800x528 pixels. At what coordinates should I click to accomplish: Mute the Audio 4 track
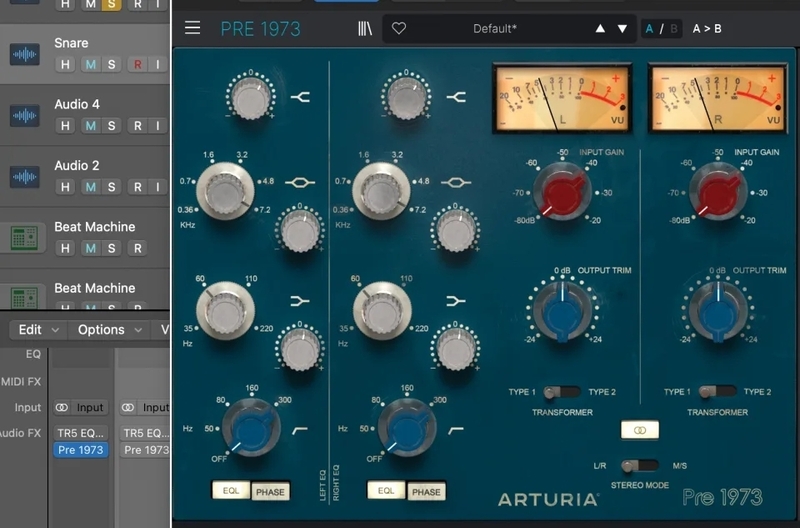click(x=90, y=125)
